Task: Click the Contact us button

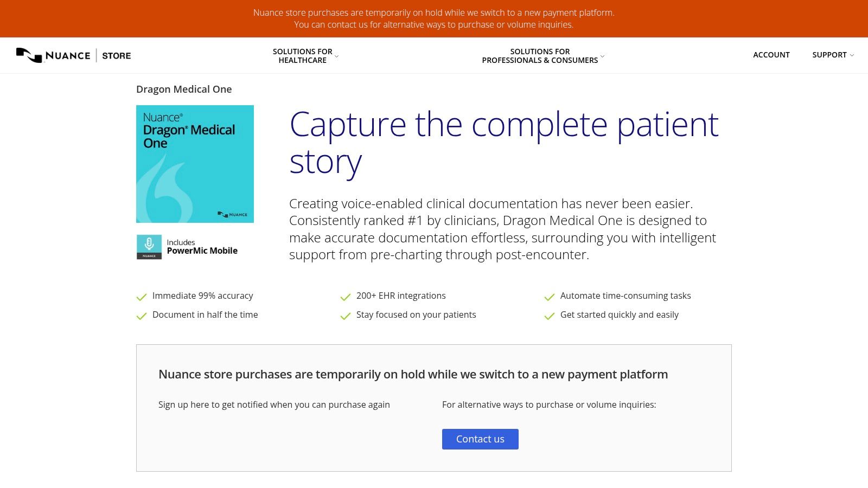Action: (480, 439)
